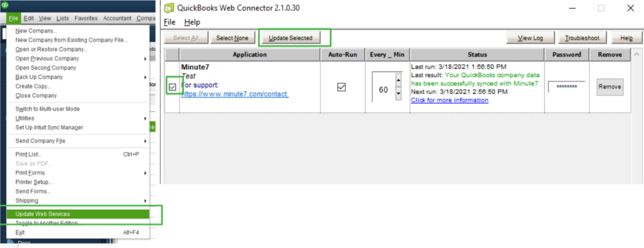Viewport: 644px width, 248px height.
Task: Open the QuickBooks Lists menu
Action: pyautogui.click(x=63, y=18)
